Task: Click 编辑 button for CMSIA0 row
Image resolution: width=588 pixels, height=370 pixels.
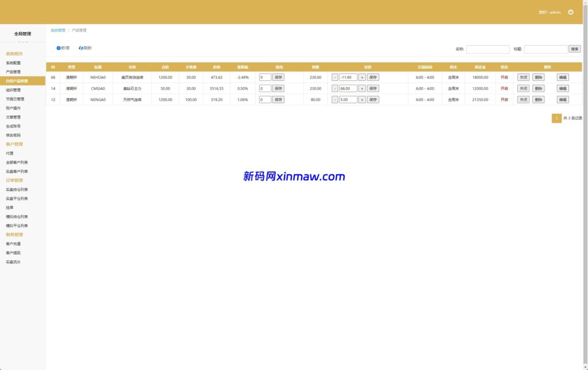Action: [563, 88]
